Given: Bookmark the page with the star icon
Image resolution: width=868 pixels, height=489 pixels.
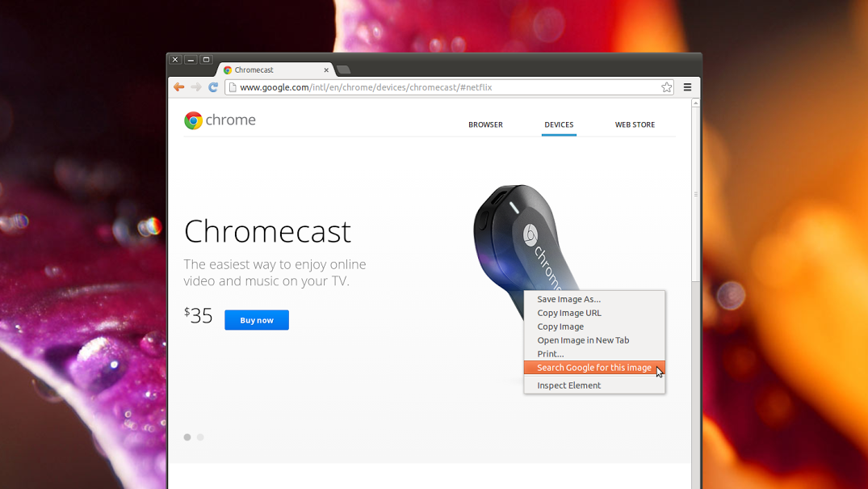Looking at the screenshot, I should point(668,86).
